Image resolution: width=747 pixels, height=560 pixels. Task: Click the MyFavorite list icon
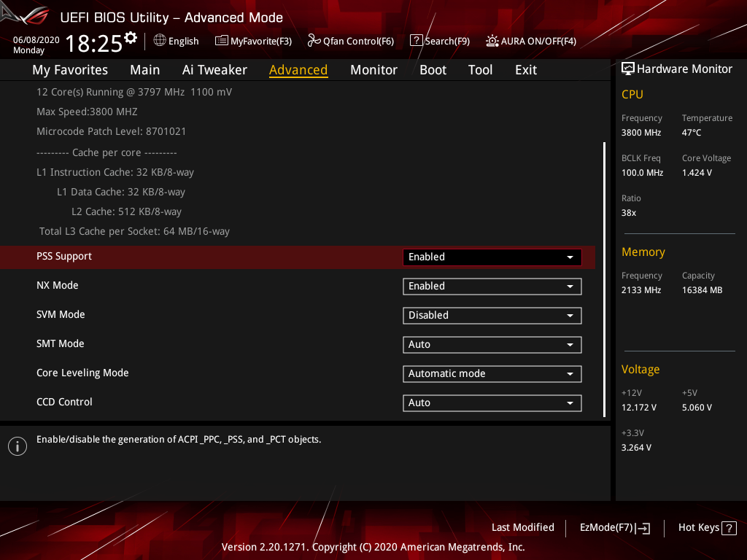click(x=222, y=41)
